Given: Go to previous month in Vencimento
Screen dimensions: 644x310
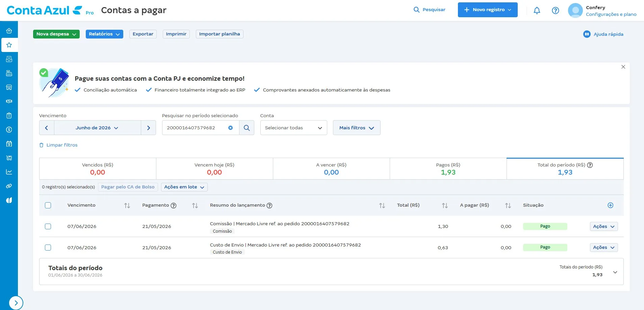Looking at the screenshot, I should point(47,128).
